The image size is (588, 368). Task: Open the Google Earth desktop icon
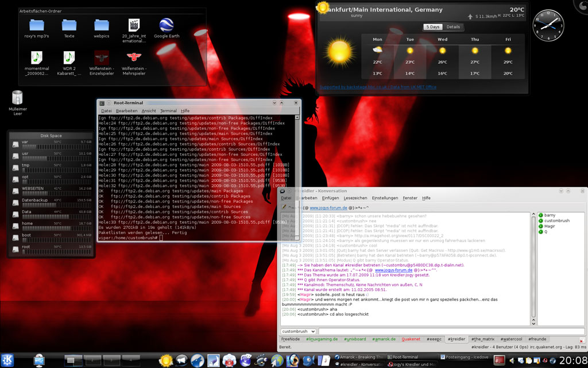(x=167, y=25)
